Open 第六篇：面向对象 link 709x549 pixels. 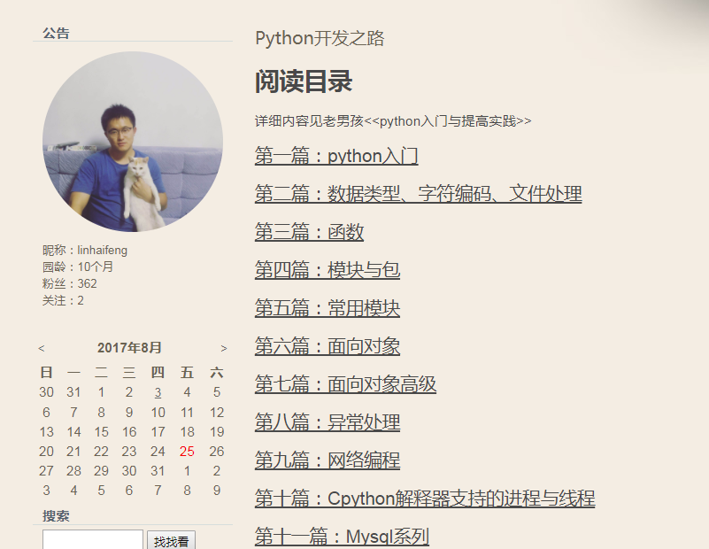click(x=327, y=346)
